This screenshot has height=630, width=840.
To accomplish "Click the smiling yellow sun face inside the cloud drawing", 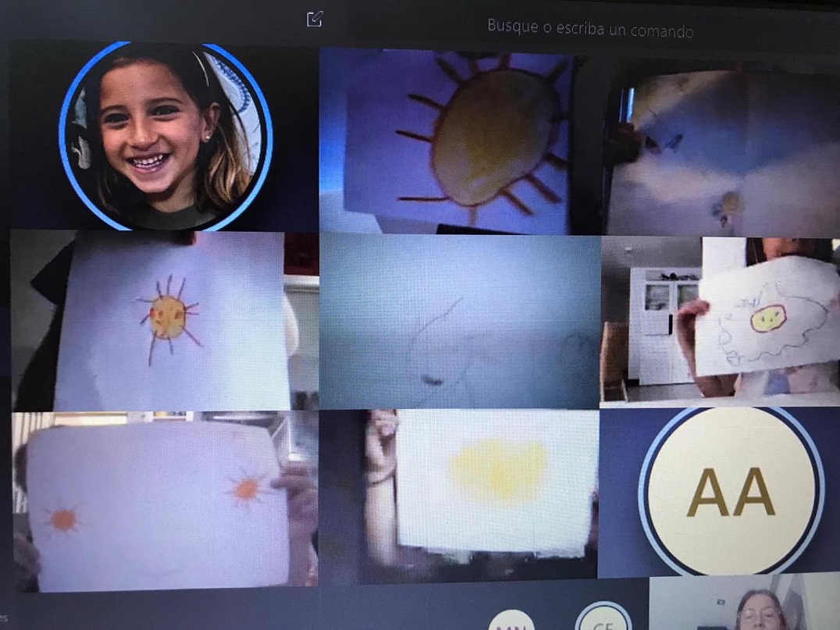I will coord(767,317).
